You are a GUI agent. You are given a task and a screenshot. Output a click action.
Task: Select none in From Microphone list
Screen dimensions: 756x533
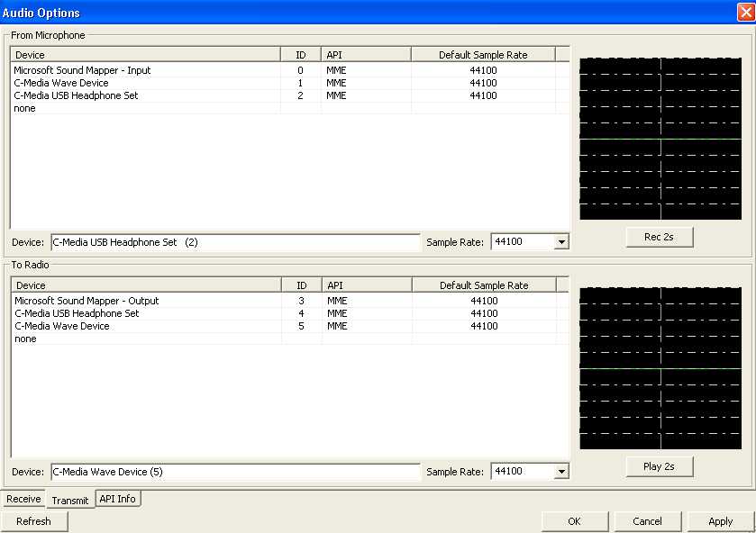pos(289,108)
